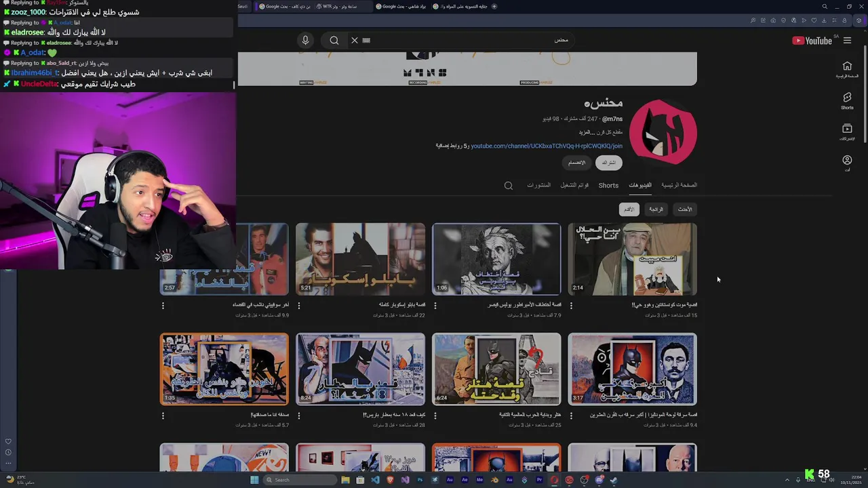Open the 8:24 airport video thumbnail
868x488 pixels.
pos(360,369)
